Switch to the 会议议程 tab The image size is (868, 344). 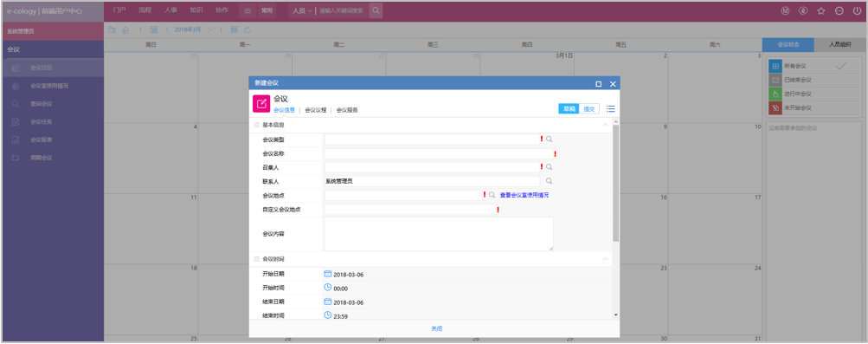tap(316, 110)
